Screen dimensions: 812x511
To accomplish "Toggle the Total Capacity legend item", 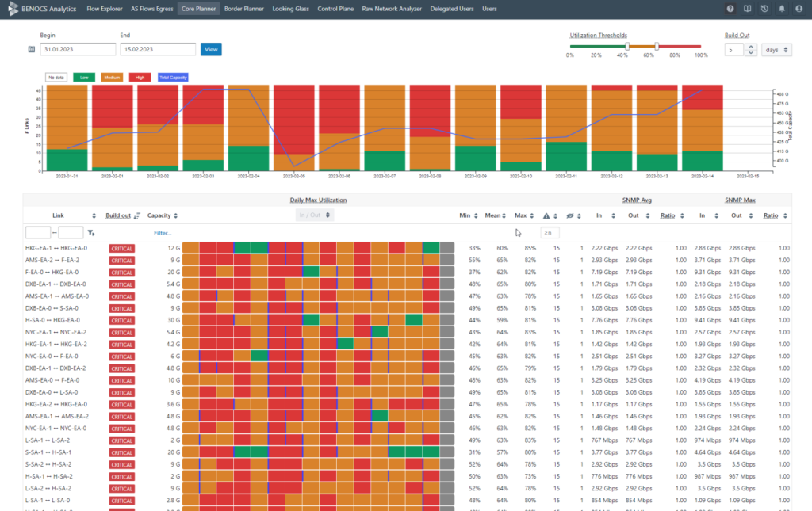I will [x=173, y=78].
